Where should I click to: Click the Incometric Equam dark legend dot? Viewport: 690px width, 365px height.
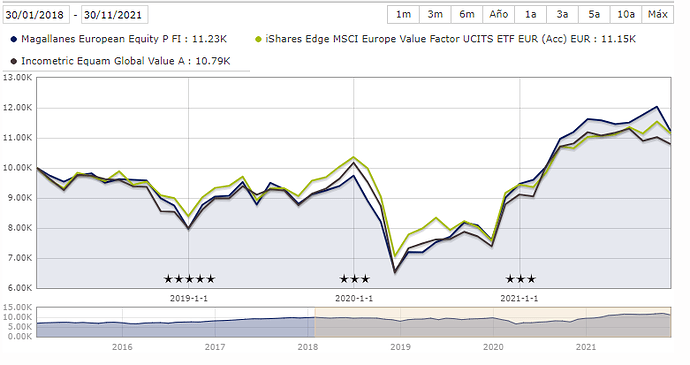(x=14, y=61)
